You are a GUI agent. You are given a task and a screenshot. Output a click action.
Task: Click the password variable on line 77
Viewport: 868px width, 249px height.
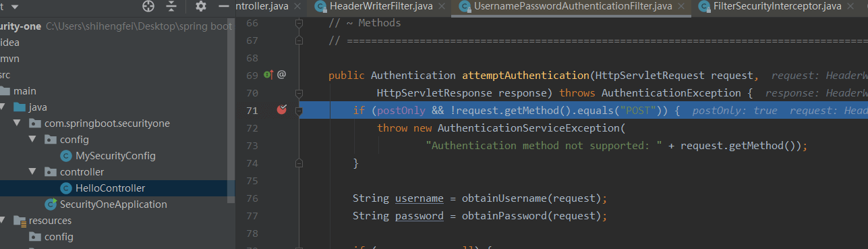coord(419,216)
